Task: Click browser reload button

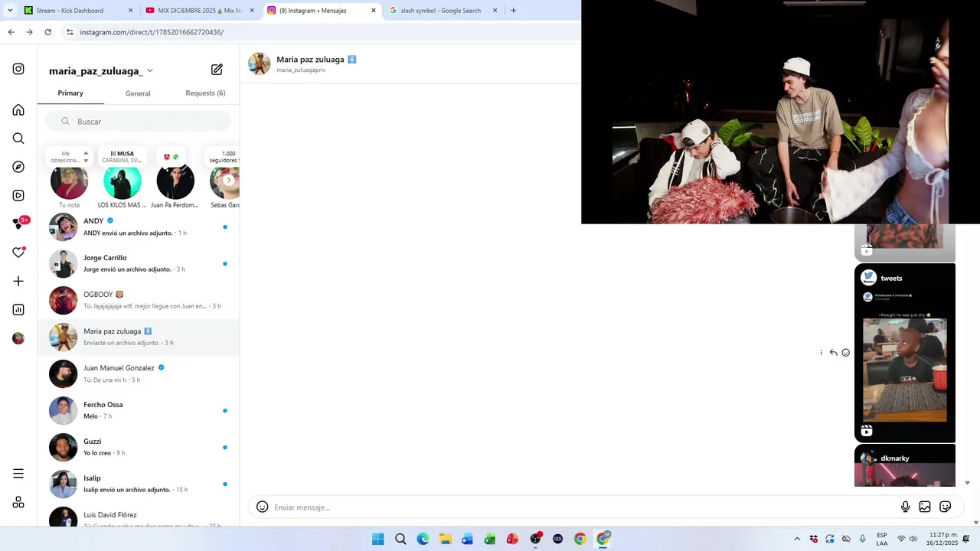Action: [x=47, y=32]
